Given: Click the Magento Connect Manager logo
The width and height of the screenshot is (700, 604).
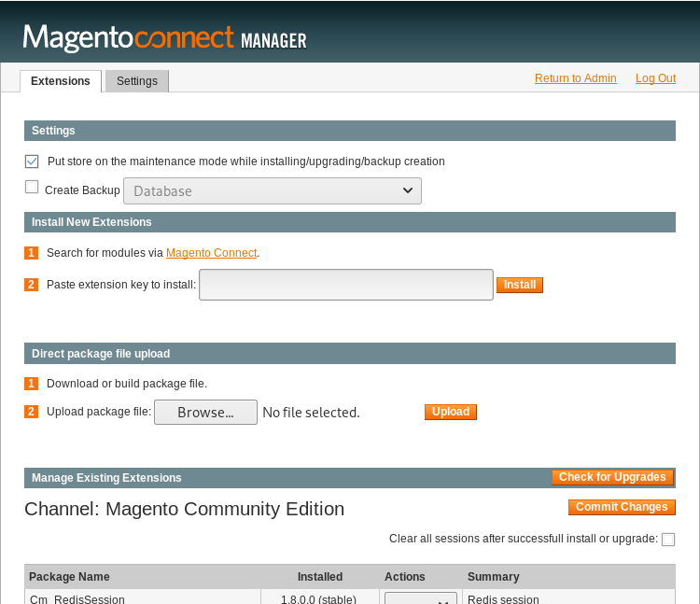Looking at the screenshot, I should click(164, 38).
